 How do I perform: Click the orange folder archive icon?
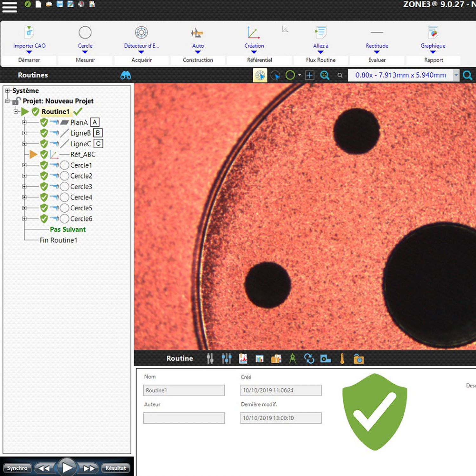tap(276, 359)
